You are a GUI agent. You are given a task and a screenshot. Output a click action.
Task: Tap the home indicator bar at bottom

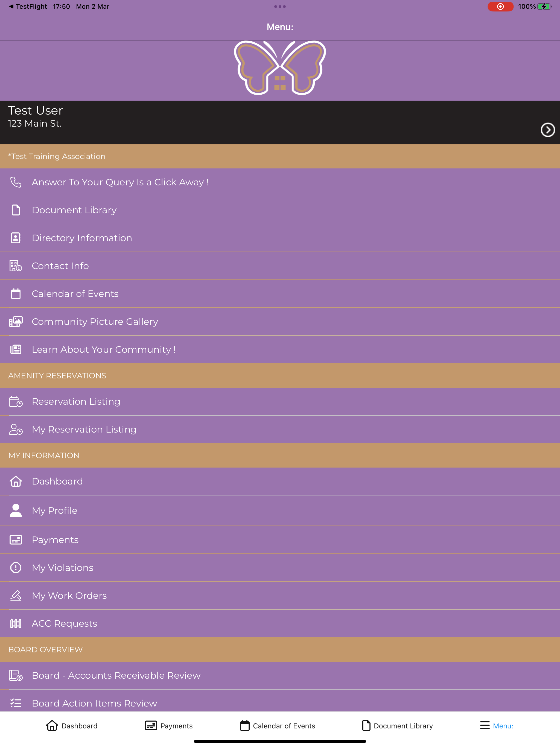coord(280,742)
